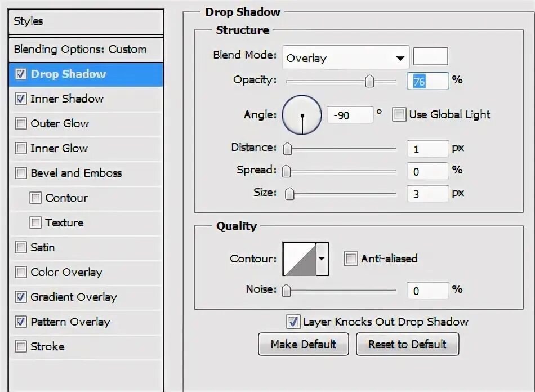This screenshot has height=392, width=535.
Task: Select the Outer Glow style row
Action: coord(86,123)
